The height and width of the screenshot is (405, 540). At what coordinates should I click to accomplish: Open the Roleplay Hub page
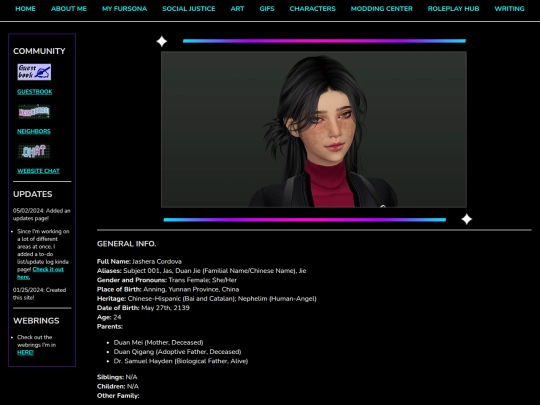click(453, 9)
